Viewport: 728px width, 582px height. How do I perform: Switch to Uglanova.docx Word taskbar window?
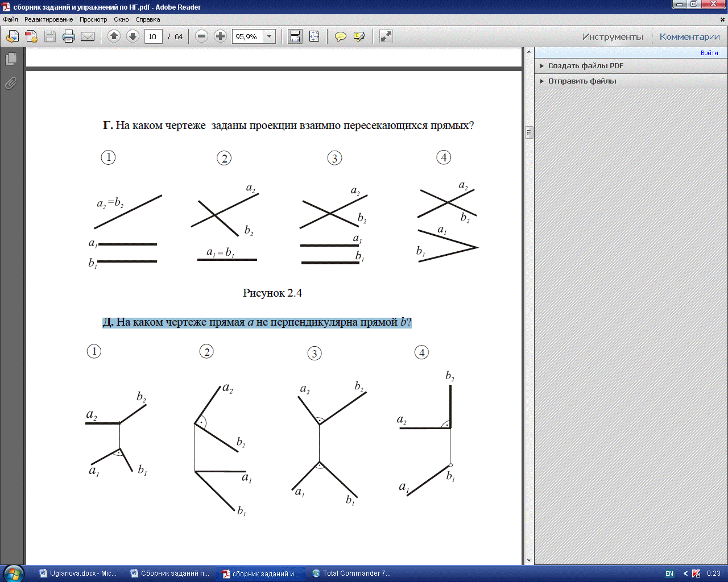(78, 573)
